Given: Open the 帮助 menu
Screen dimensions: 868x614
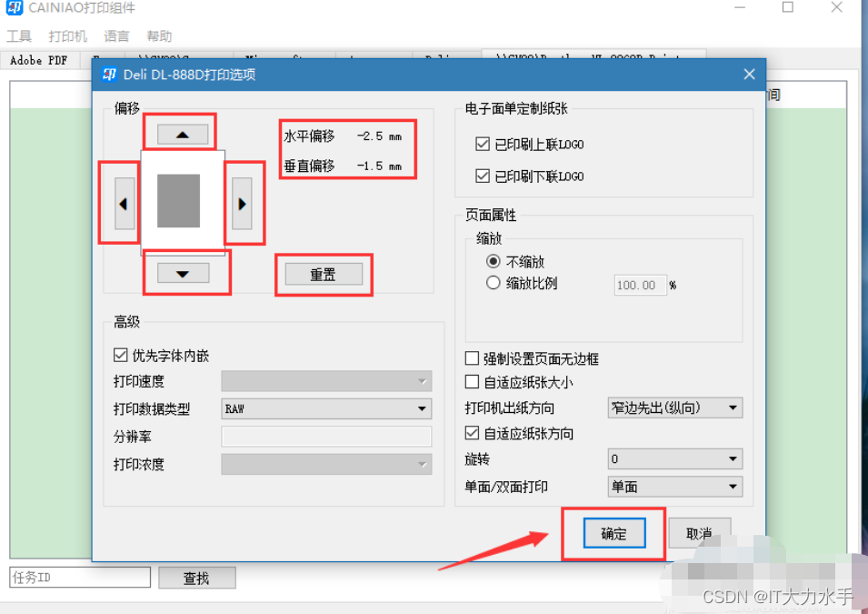Looking at the screenshot, I should click(159, 36).
